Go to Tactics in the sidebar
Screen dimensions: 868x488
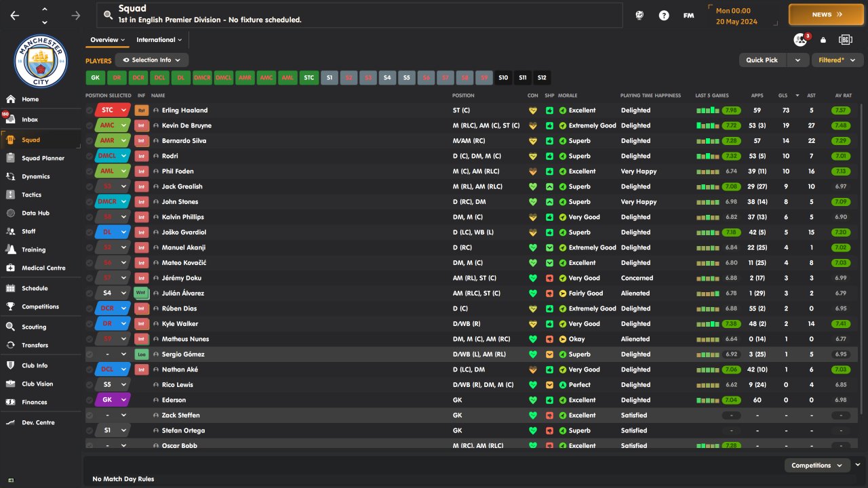click(x=31, y=195)
